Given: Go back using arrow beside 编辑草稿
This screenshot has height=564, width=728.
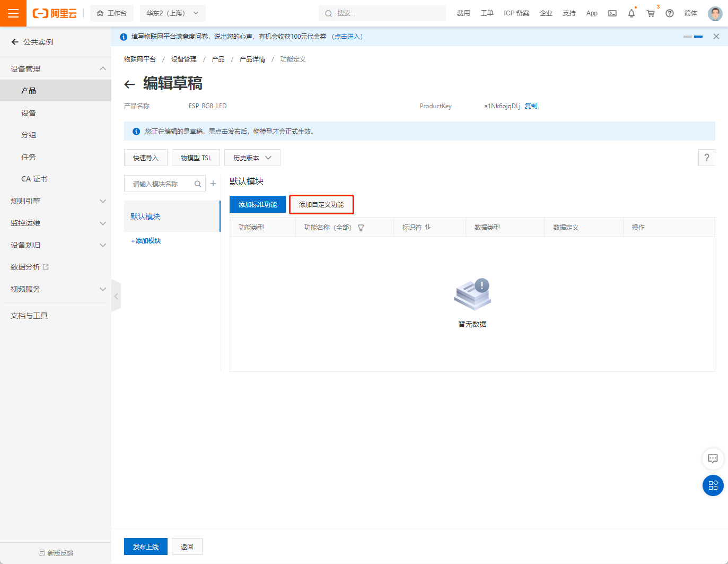Looking at the screenshot, I should click(129, 84).
